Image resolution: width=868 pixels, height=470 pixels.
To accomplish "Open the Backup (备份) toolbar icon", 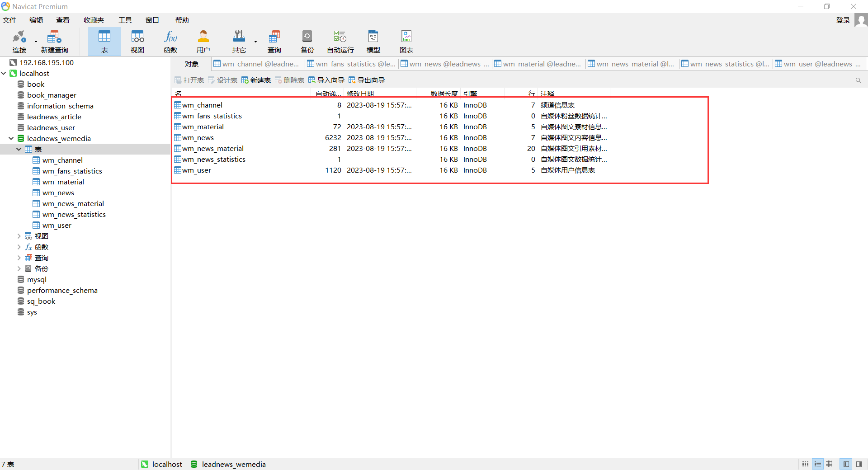I will pyautogui.click(x=307, y=41).
